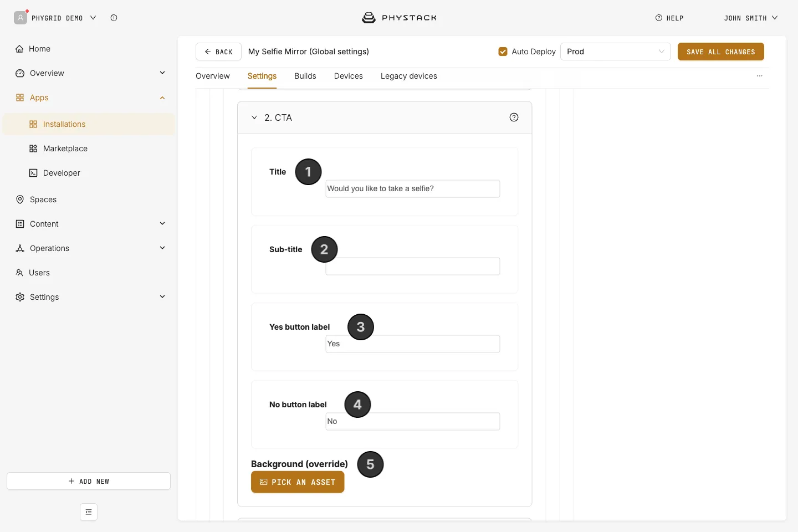Click the No button label input field

413,421
